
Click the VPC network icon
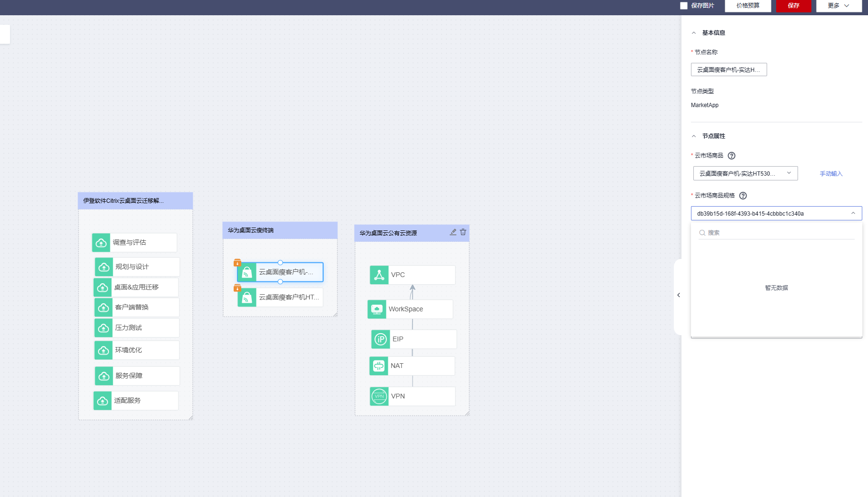tap(379, 275)
